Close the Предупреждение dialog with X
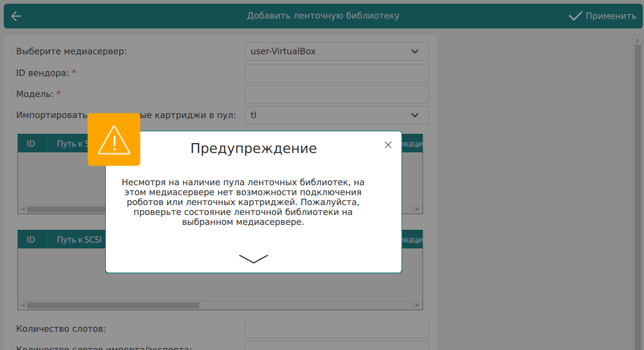644x350 pixels. [x=388, y=144]
